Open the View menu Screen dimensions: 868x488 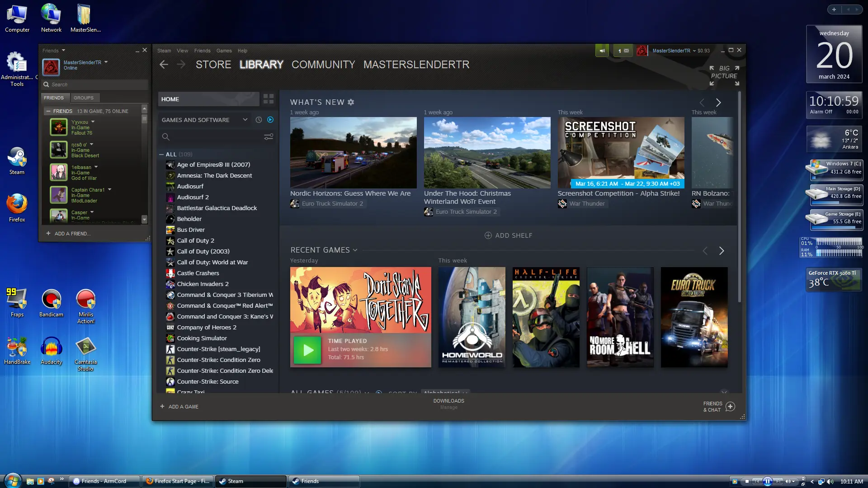pos(183,51)
